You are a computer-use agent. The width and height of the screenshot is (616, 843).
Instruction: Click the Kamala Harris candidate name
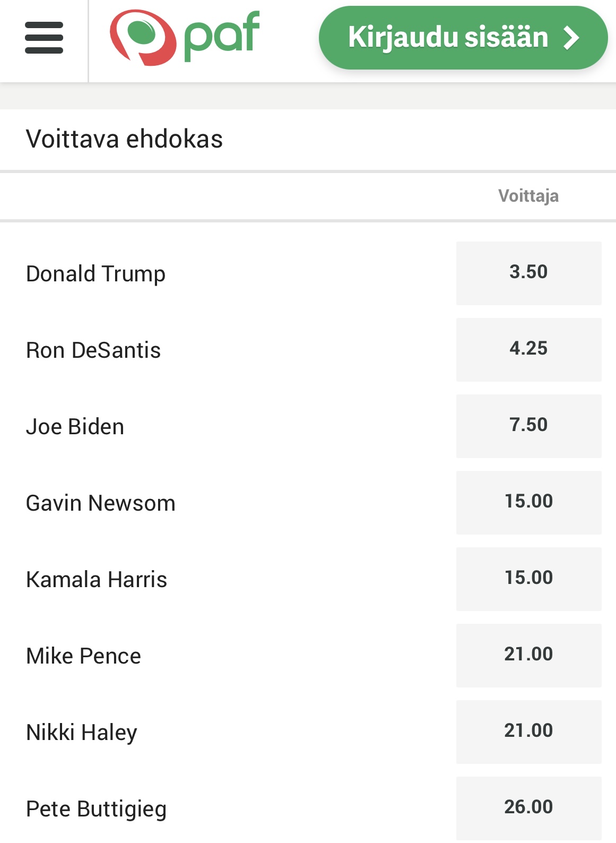[x=97, y=580]
